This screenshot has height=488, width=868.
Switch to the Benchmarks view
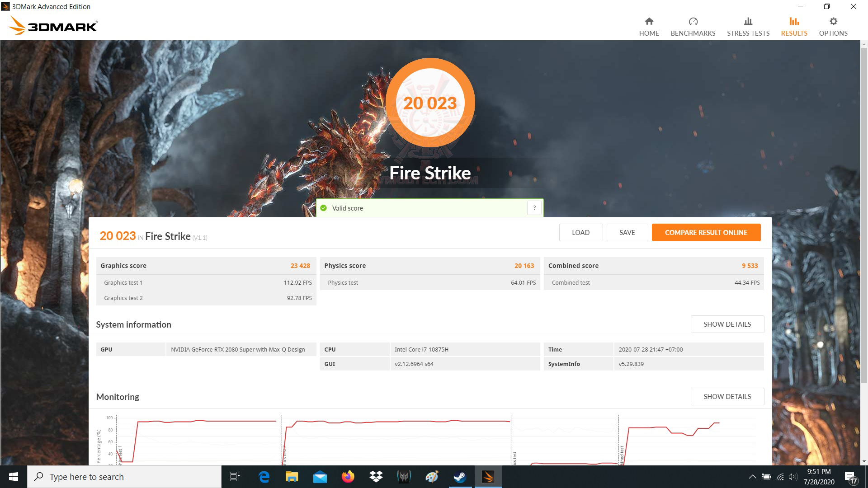[693, 25]
